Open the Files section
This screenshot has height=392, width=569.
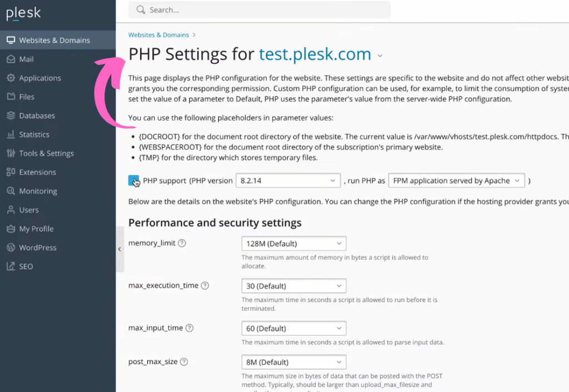tap(58, 97)
